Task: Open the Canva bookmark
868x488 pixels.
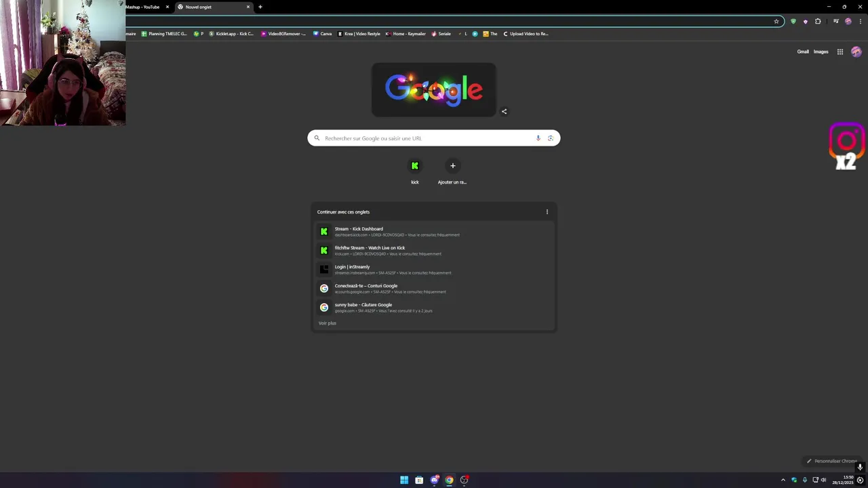Action: tap(323, 33)
